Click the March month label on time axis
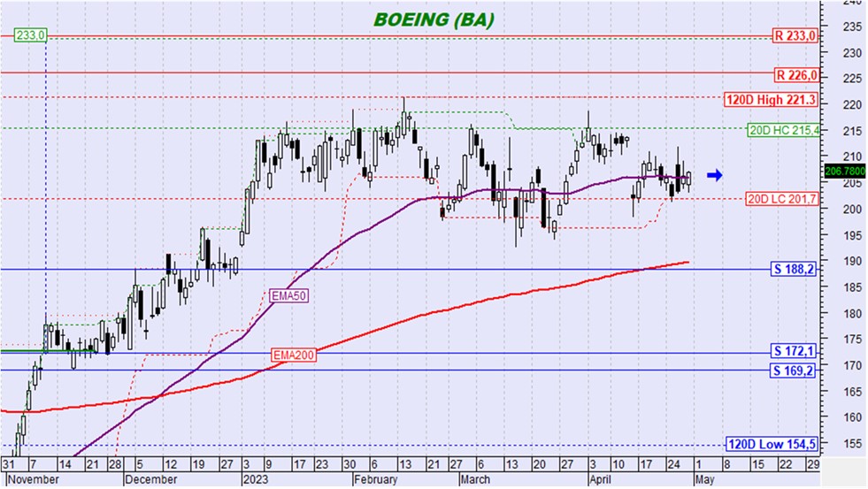This screenshot has width=868, height=489. point(475,479)
